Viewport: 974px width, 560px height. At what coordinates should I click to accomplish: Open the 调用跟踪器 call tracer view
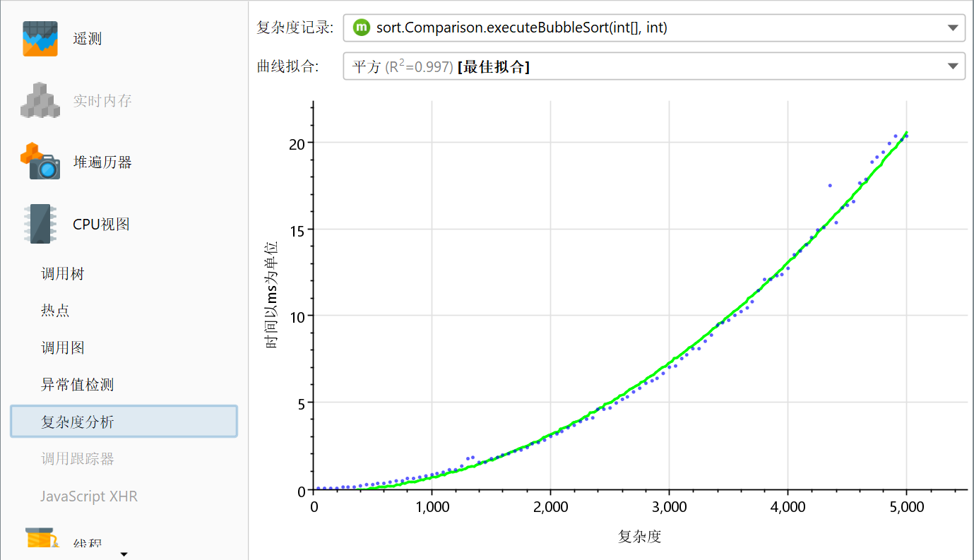point(78,459)
